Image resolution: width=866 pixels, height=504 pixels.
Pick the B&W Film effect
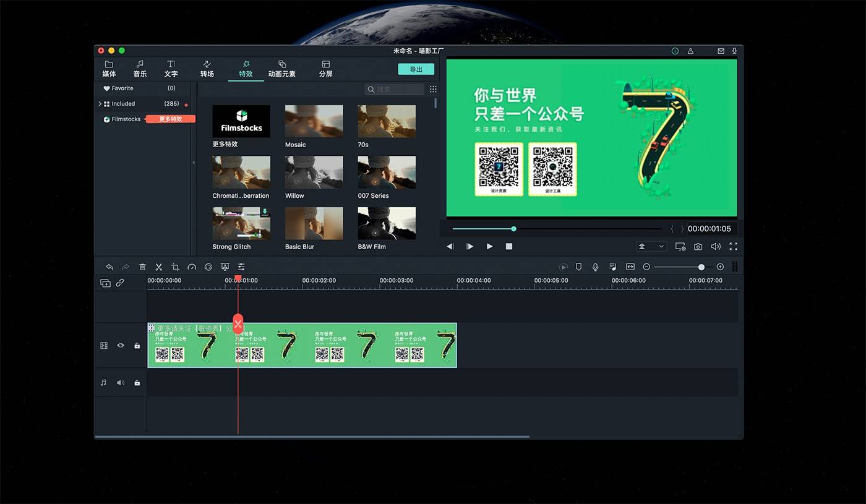[387, 223]
